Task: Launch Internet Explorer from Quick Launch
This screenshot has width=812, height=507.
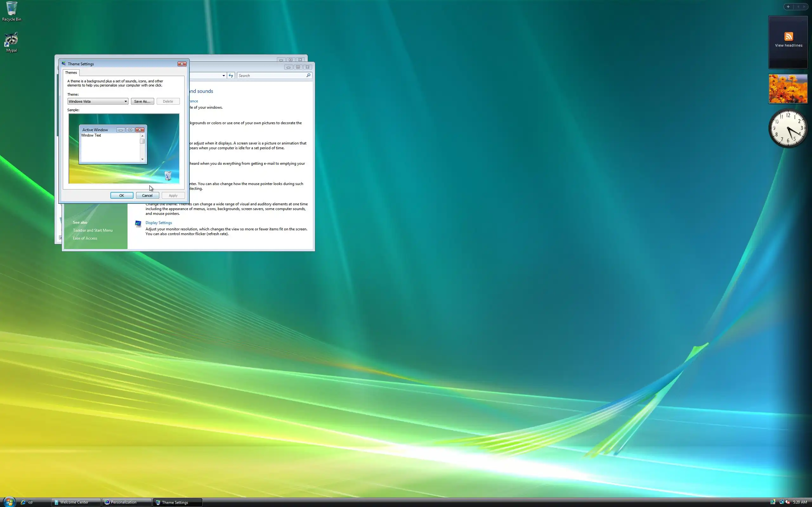Action: [x=23, y=502]
